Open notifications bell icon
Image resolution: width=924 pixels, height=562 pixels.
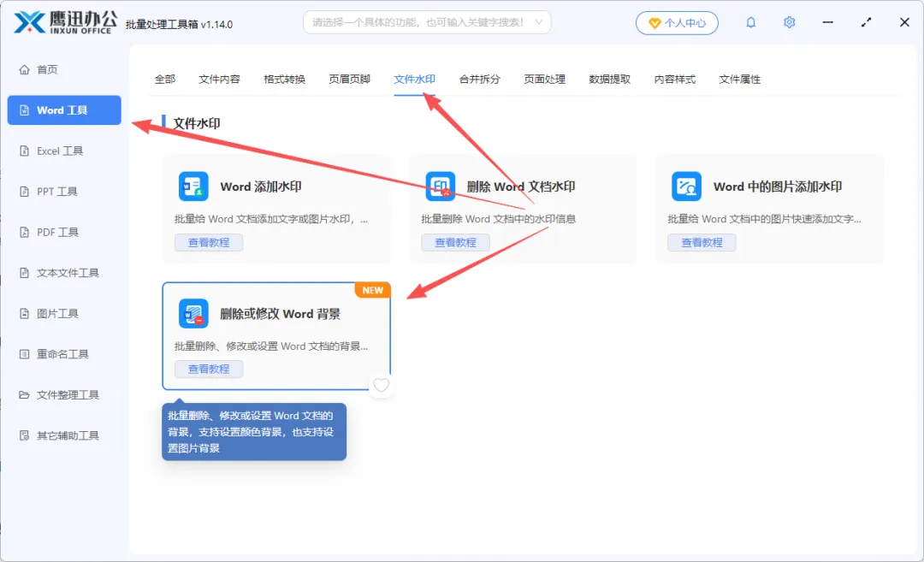(751, 22)
